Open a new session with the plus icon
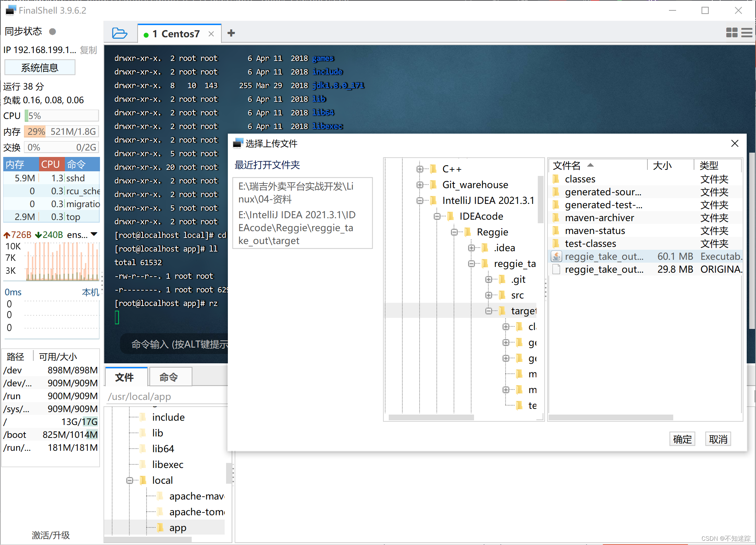This screenshot has width=756, height=545. 231,33
